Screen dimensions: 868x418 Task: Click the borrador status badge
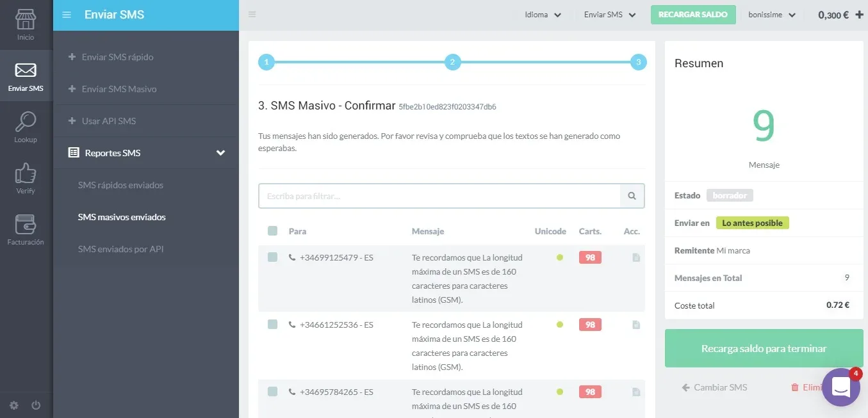[730, 196]
